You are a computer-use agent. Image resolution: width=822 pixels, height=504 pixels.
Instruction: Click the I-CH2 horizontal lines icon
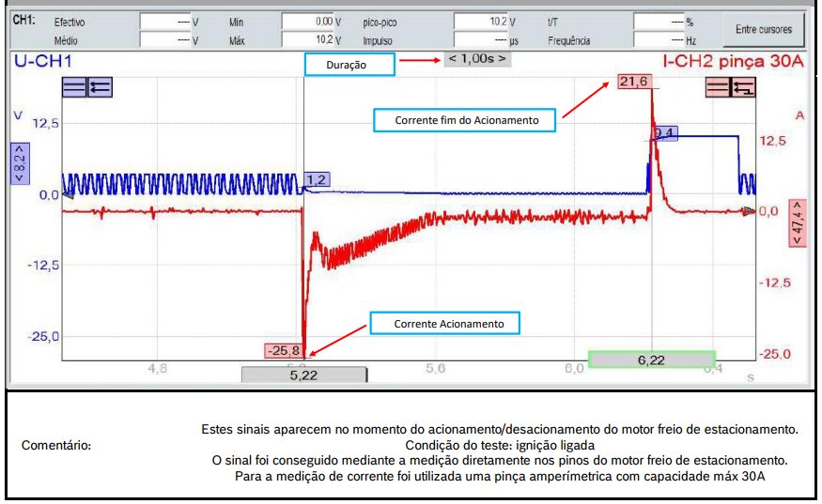[718, 87]
